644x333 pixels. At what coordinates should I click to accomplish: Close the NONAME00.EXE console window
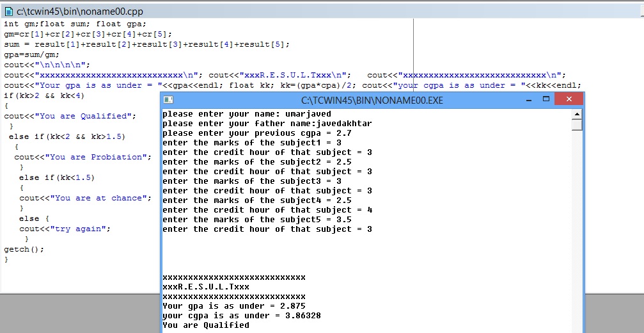(x=569, y=99)
